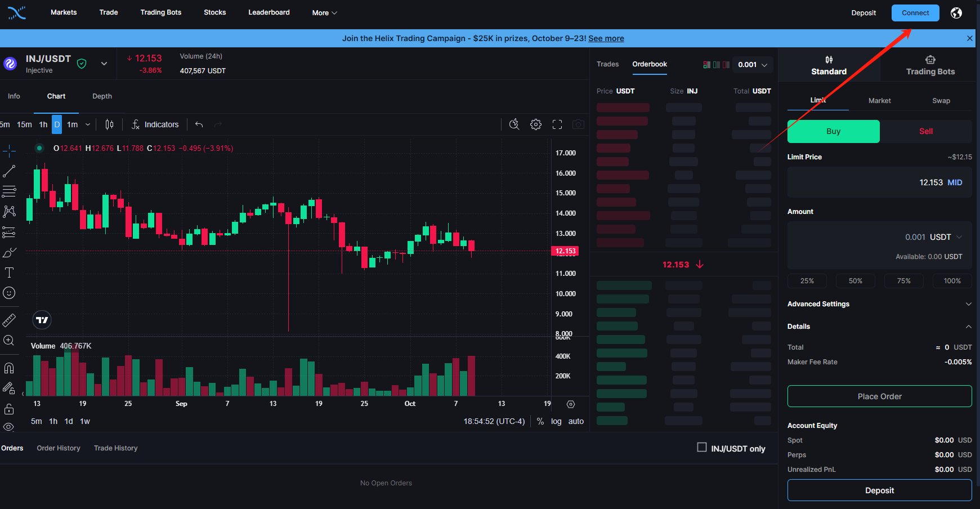Click the Connect wallet button
This screenshot has width=980, height=509.
tap(915, 13)
